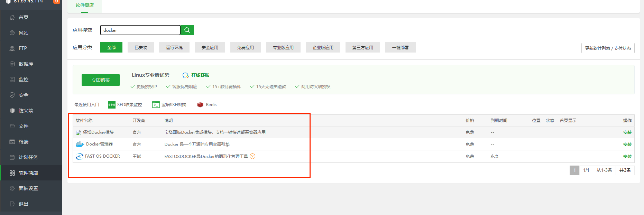This screenshot has width=644, height=215.
Task: Click the 堡塔Docker模块 software name
Action: tap(98, 132)
